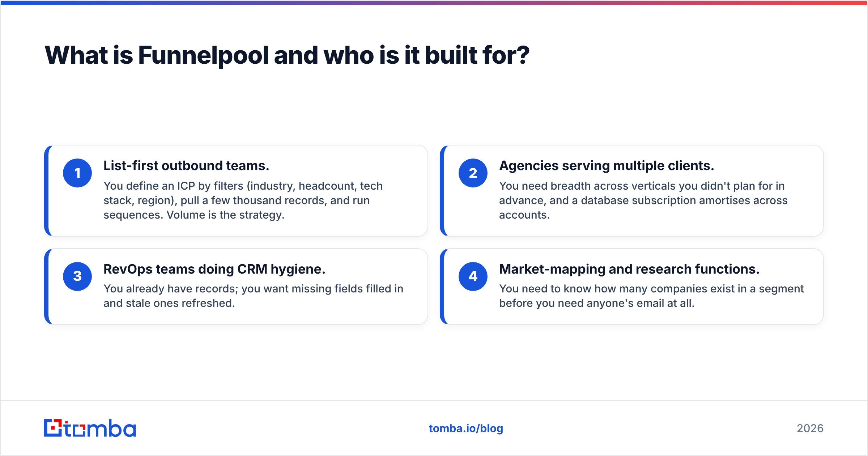Click the '2026' year in footer

point(810,428)
